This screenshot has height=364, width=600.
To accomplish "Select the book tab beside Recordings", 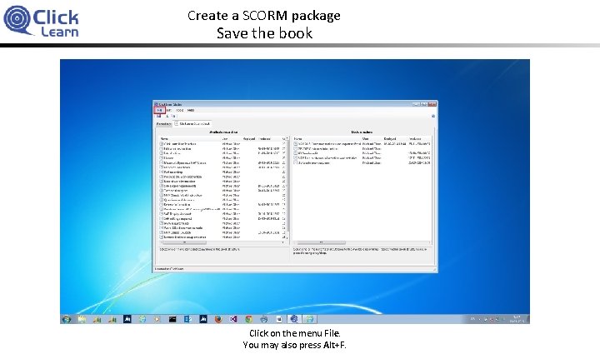I will point(192,124).
